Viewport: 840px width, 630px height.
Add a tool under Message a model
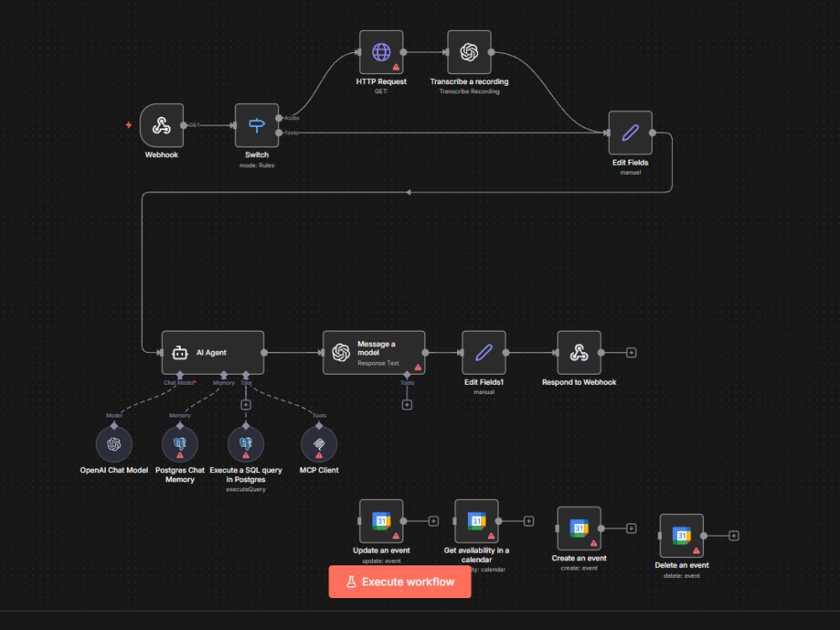tap(407, 405)
